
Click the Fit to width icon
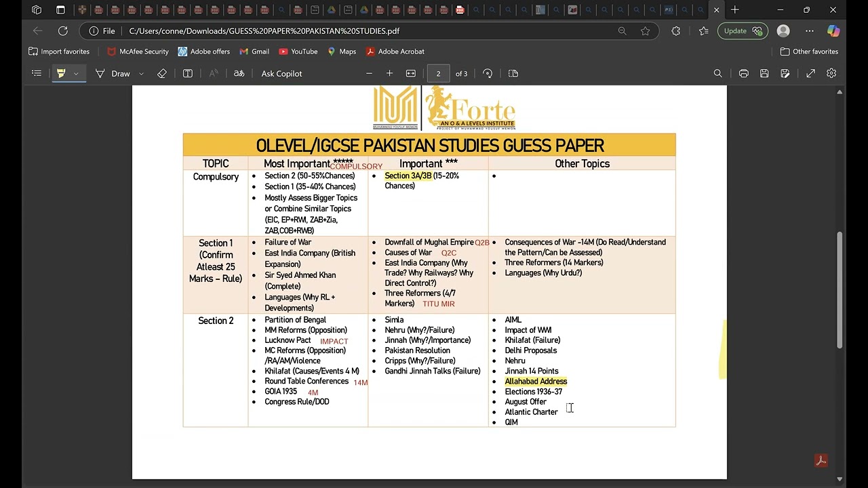[411, 73]
